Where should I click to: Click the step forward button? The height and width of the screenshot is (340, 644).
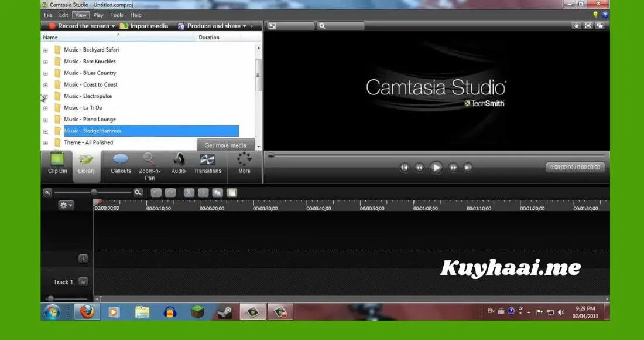point(453,167)
